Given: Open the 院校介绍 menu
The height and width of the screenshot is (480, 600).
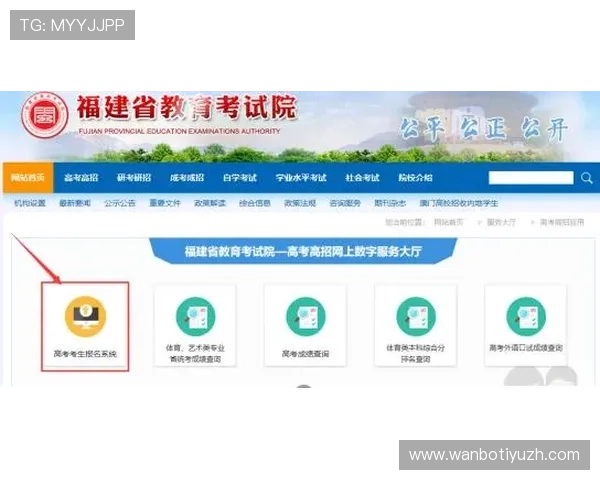Looking at the screenshot, I should coord(415,178).
